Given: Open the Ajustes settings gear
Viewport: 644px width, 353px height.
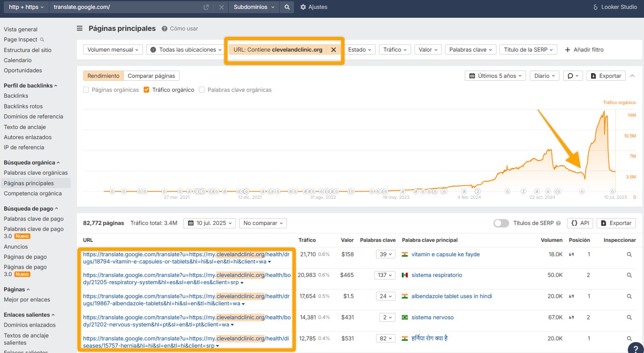Looking at the screenshot, I should (314, 7).
